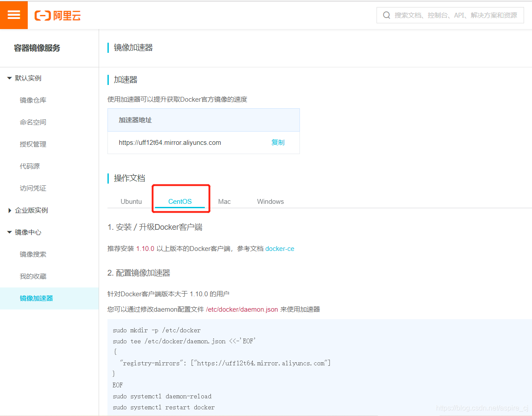Click the sudo mkdir -p /etc/docker line
Screen dimensions: 532x416
(157, 330)
